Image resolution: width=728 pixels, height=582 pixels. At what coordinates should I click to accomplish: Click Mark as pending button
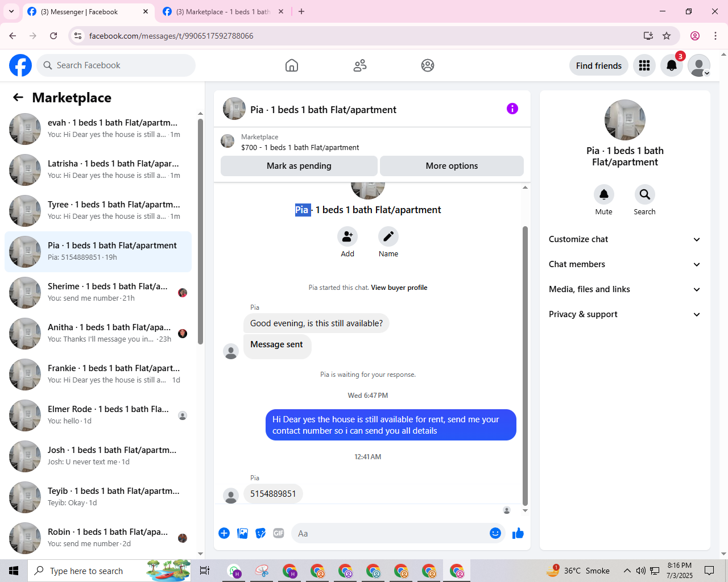(299, 166)
